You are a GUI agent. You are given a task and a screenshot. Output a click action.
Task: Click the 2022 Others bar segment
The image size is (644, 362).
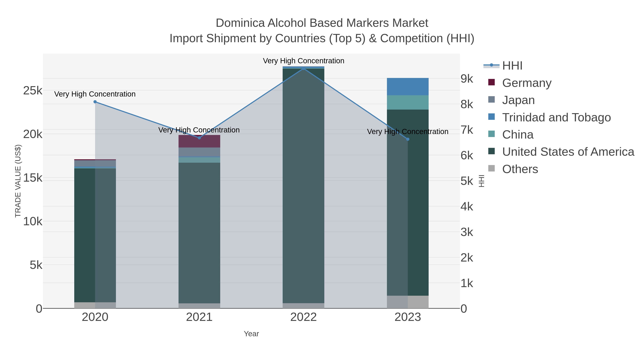tap(304, 306)
